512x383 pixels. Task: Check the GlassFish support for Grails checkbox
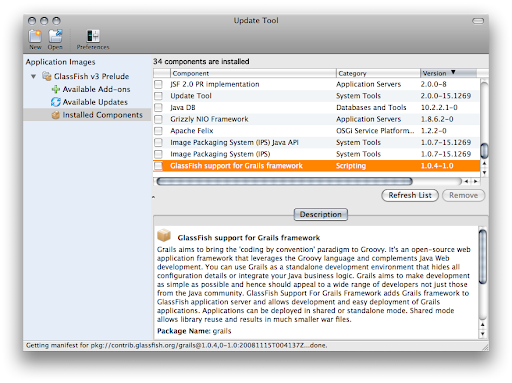pos(158,166)
